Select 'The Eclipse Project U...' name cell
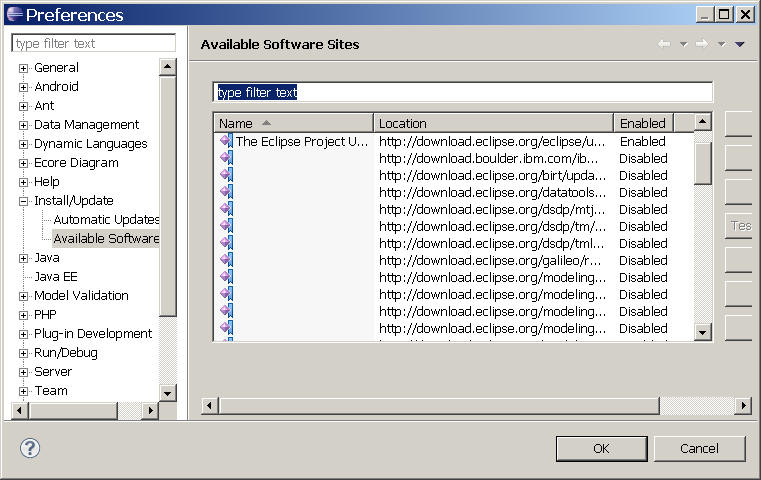Screen dimensions: 761x480 (x=302, y=141)
